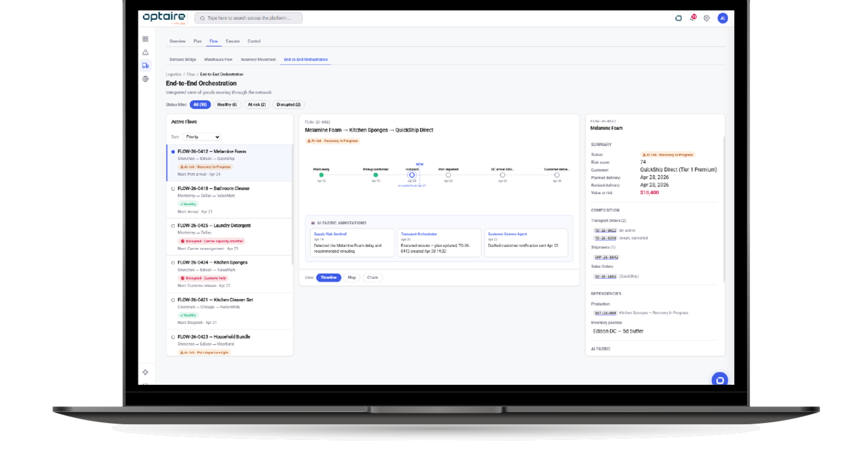868x470 pixels.
Task: Click the Disrupted Customs hold badge
Action: coord(204,278)
